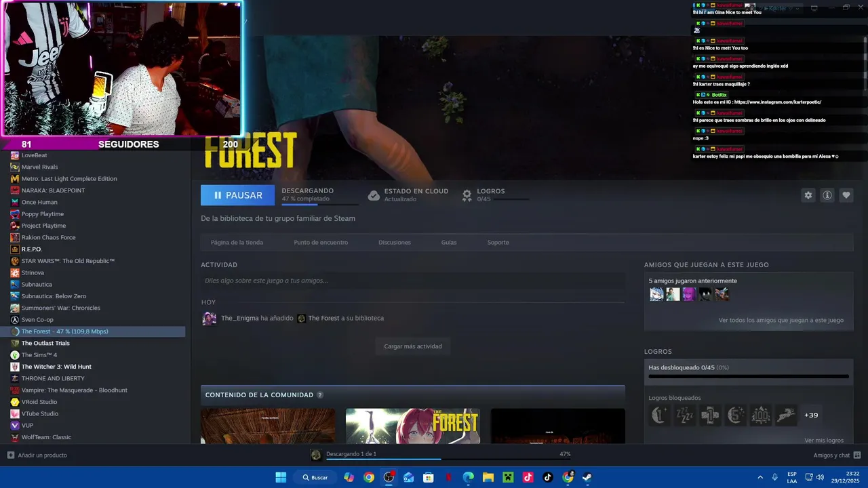868x488 pixels.
Task: Click the +39 more achievements tile
Action: pos(811,415)
